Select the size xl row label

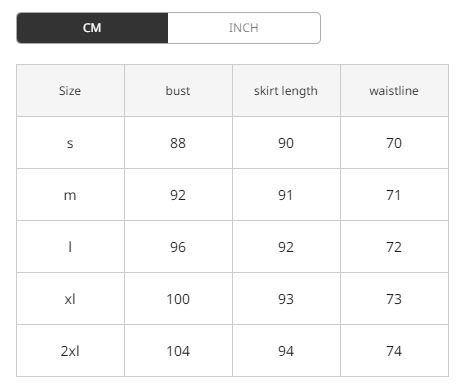(70, 299)
